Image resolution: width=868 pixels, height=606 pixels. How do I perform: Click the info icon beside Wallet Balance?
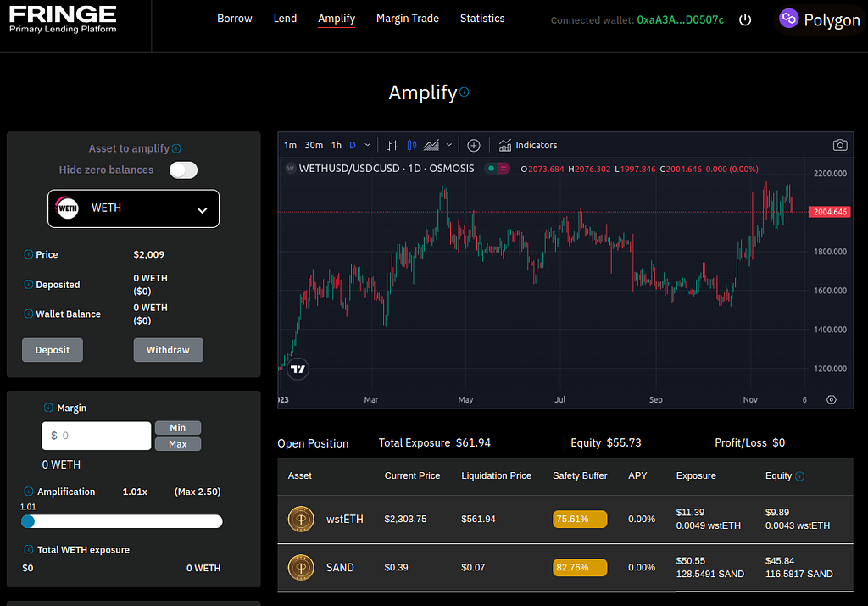coord(28,314)
